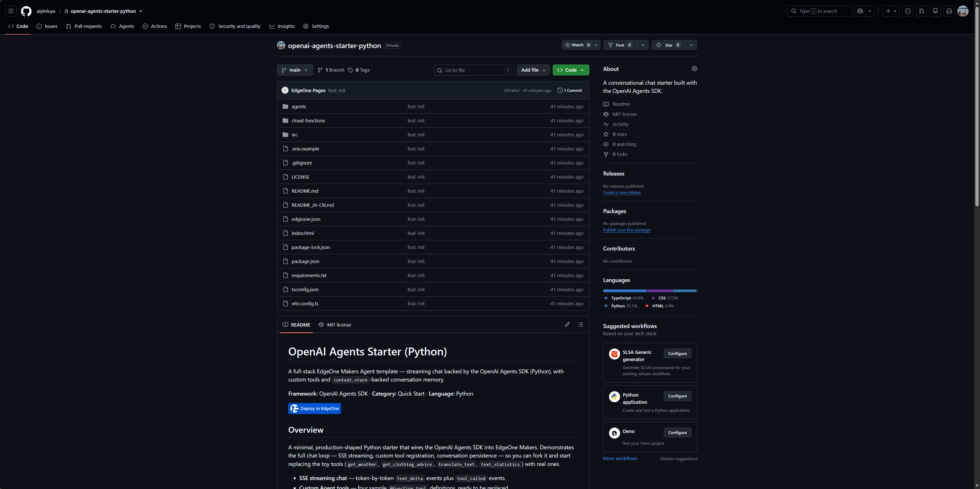Configure the Deno workflow
This screenshot has height=489, width=980.
coord(677,433)
